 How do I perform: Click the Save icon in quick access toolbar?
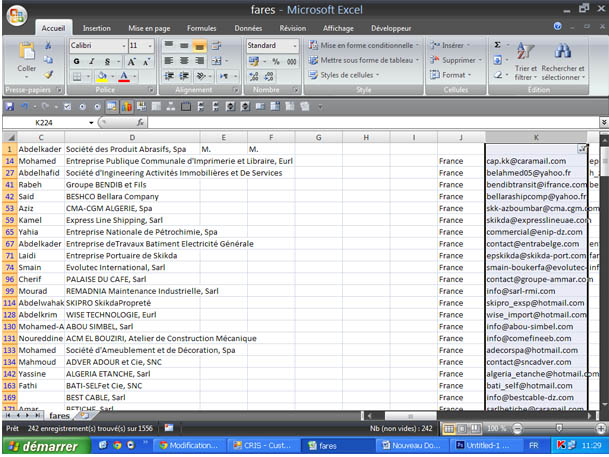(x=10, y=106)
